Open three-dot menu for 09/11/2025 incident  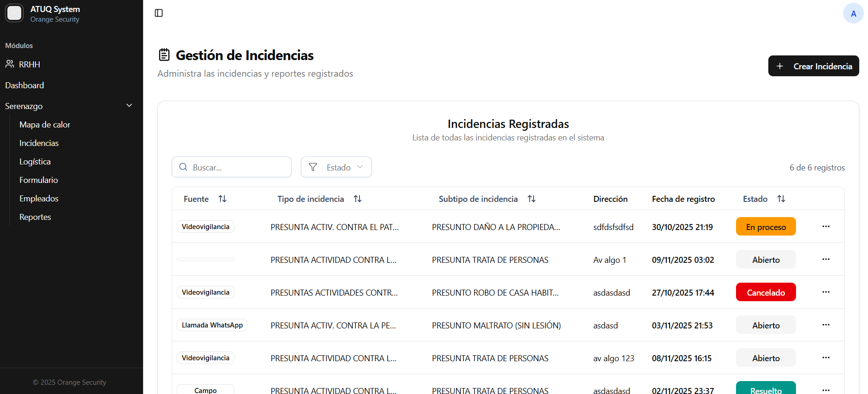click(826, 259)
